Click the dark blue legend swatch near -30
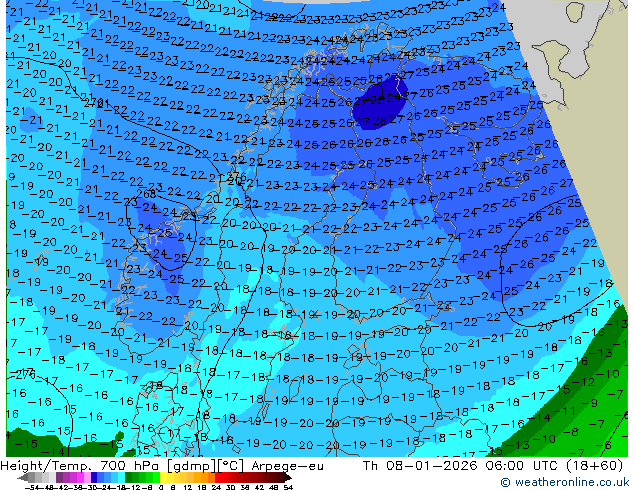 click(x=94, y=478)
